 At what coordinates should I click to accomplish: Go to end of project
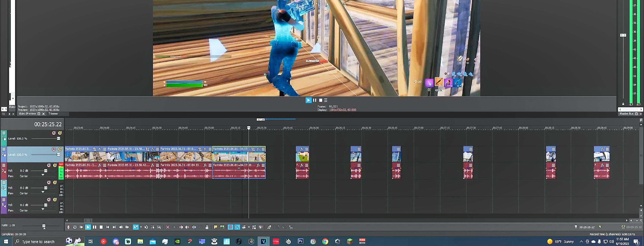coord(114,227)
